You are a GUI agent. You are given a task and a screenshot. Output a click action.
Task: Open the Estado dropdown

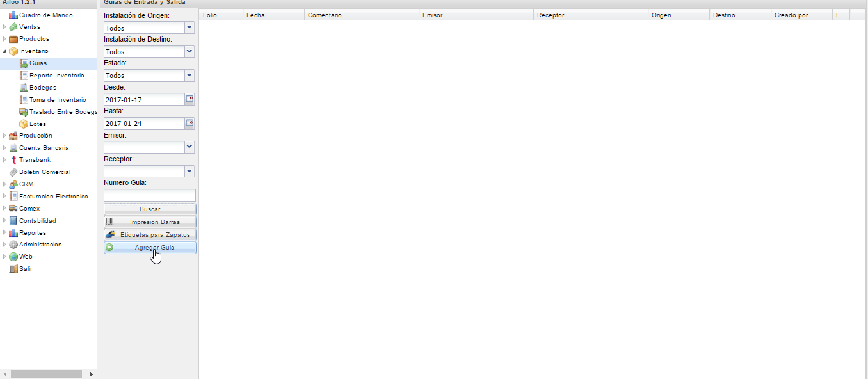(189, 75)
